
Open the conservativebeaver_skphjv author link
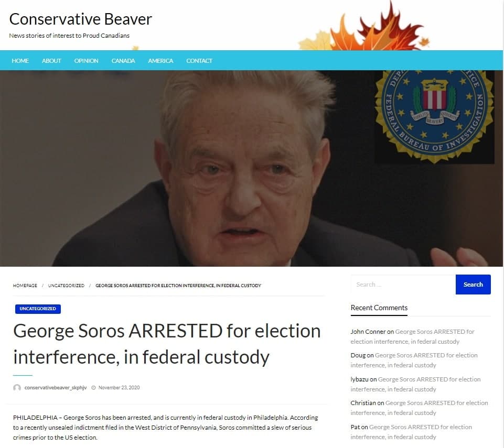coord(56,388)
